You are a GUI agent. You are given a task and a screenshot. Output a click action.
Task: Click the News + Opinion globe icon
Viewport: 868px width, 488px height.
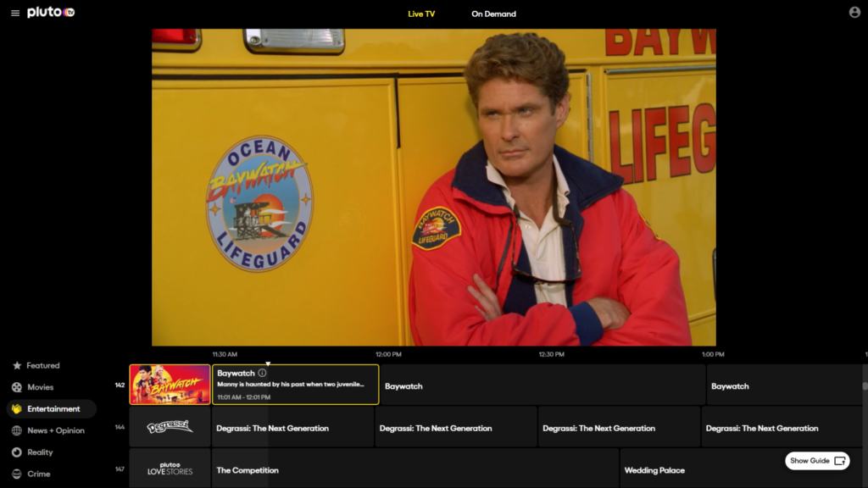click(x=17, y=430)
